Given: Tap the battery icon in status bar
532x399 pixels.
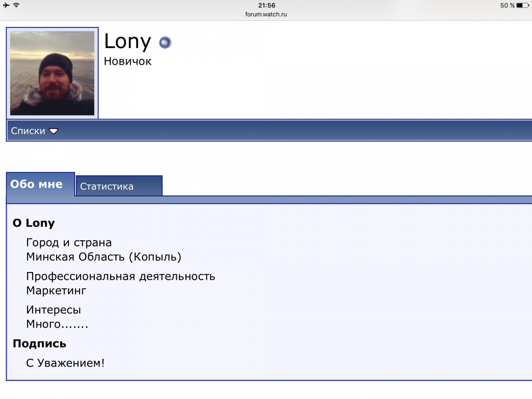Looking at the screenshot, I should [x=523, y=5].
